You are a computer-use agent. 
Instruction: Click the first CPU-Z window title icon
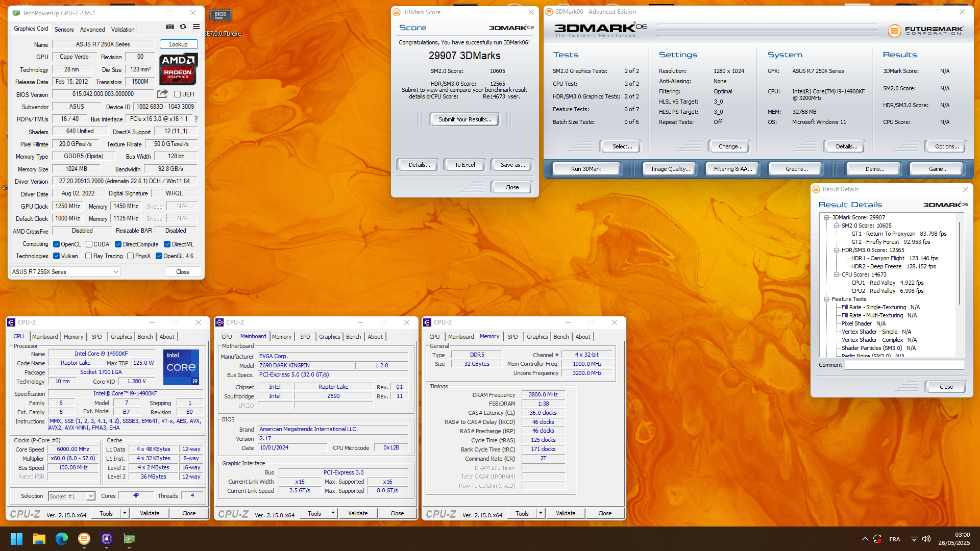pyautogui.click(x=11, y=322)
